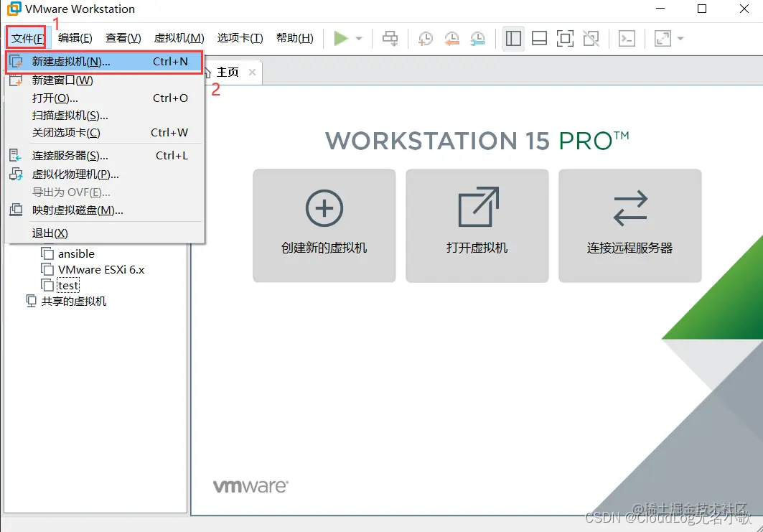Minimize the VMware Workstation window
The width and height of the screenshot is (763, 532).
click(x=660, y=9)
